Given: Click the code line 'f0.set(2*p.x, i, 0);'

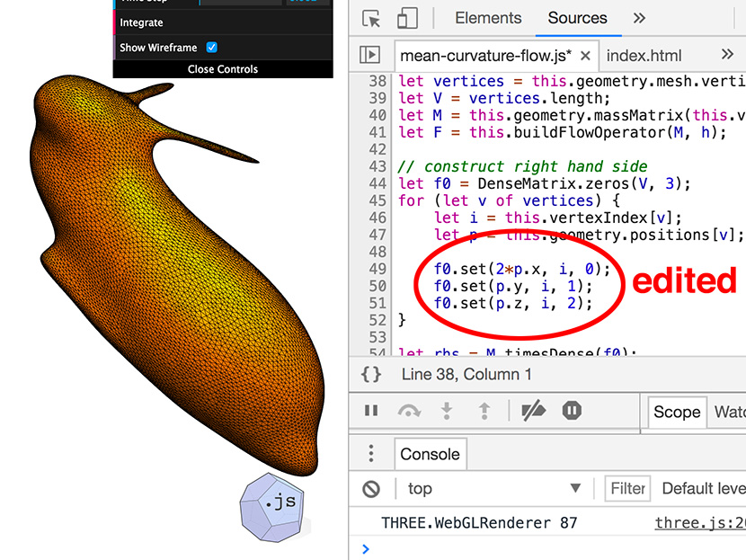Looking at the screenshot, I should click(522, 269).
